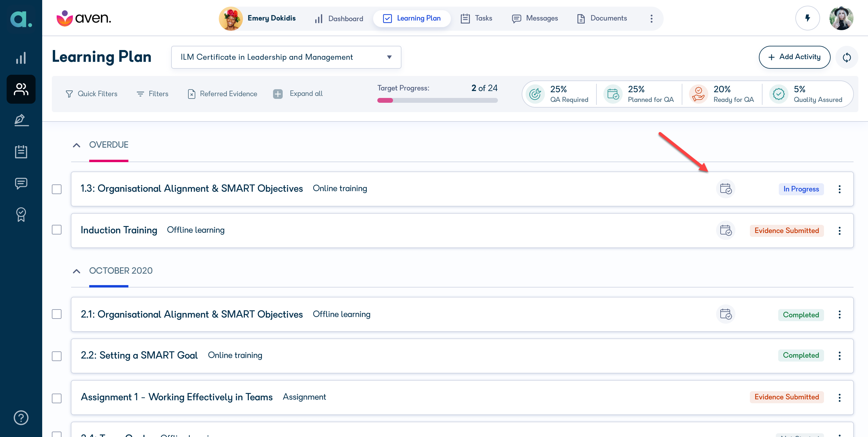Image resolution: width=868 pixels, height=437 pixels.
Task: Switch to the Documents tab
Action: pyautogui.click(x=602, y=18)
